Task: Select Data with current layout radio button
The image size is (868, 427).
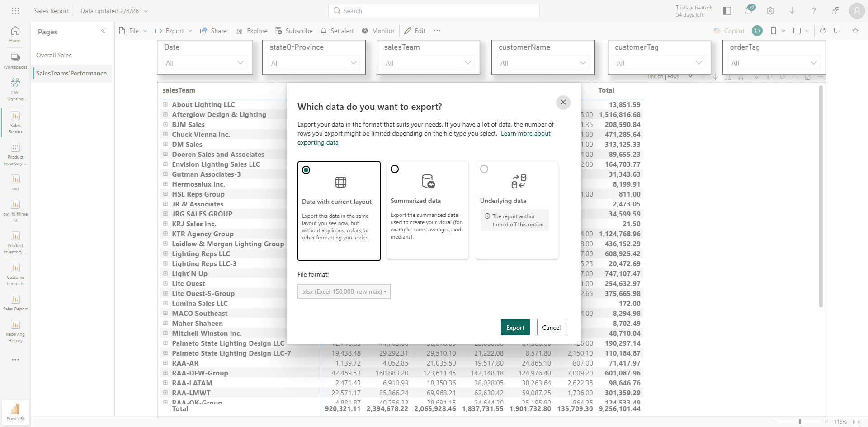Action: tap(306, 170)
